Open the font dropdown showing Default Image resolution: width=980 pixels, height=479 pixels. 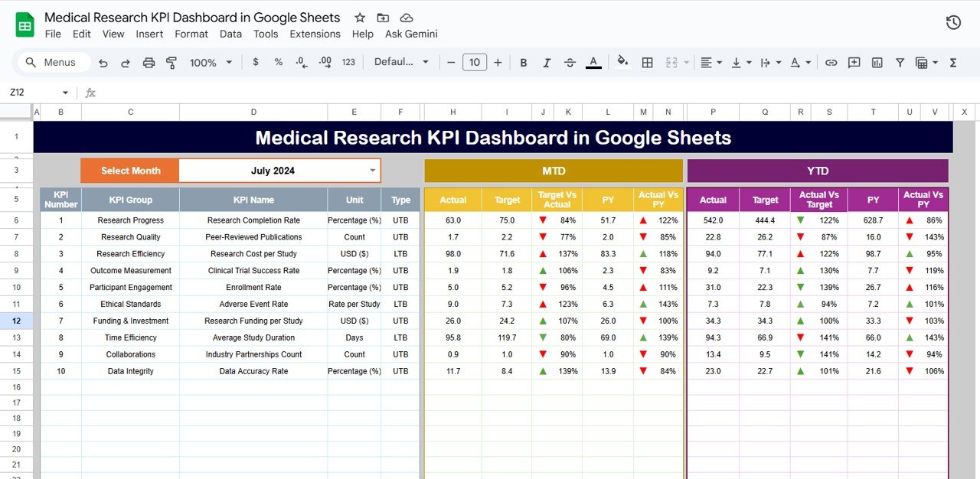pos(400,63)
